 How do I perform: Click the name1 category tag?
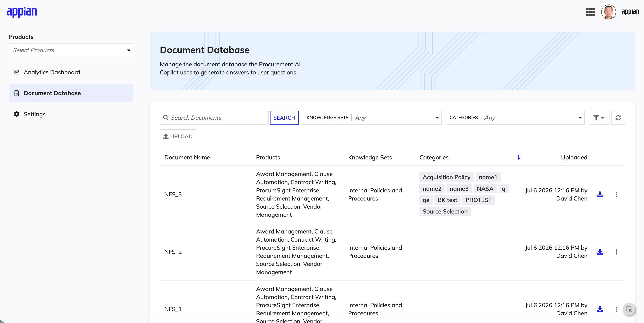point(488,177)
